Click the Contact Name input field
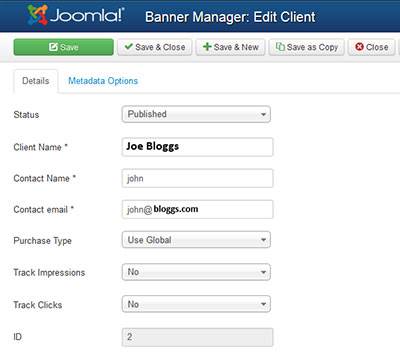Viewport: 400px width, 363px height. point(197,178)
